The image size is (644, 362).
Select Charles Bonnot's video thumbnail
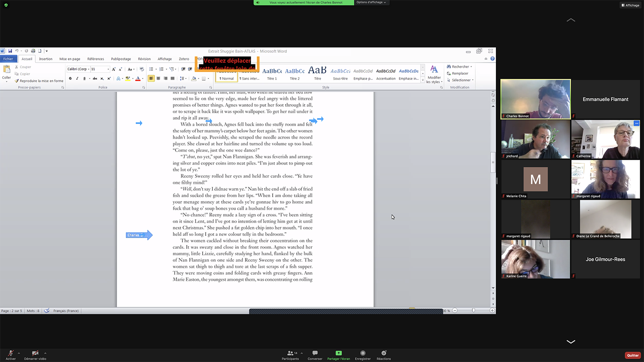click(x=535, y=99)
